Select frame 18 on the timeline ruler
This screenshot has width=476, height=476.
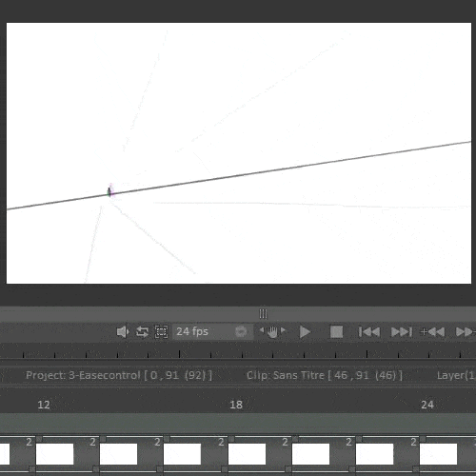[236, 405]
